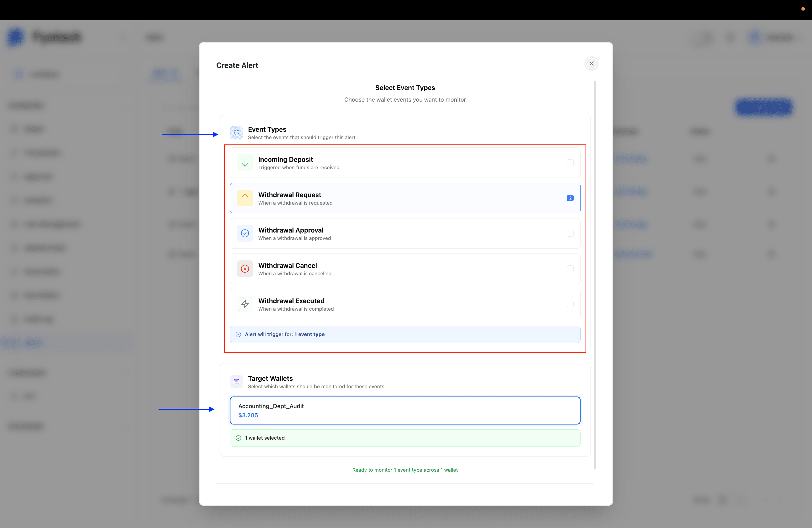Viewport: 812px width, 528px height.
Task: Click the check icon in 'Alert will trigger for' banner
Action: pyautogui.click(x=238, y=334)
